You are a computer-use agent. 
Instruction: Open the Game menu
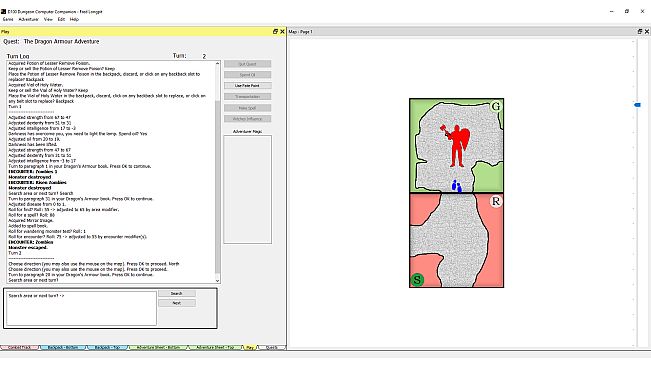[x=8, y=19]
